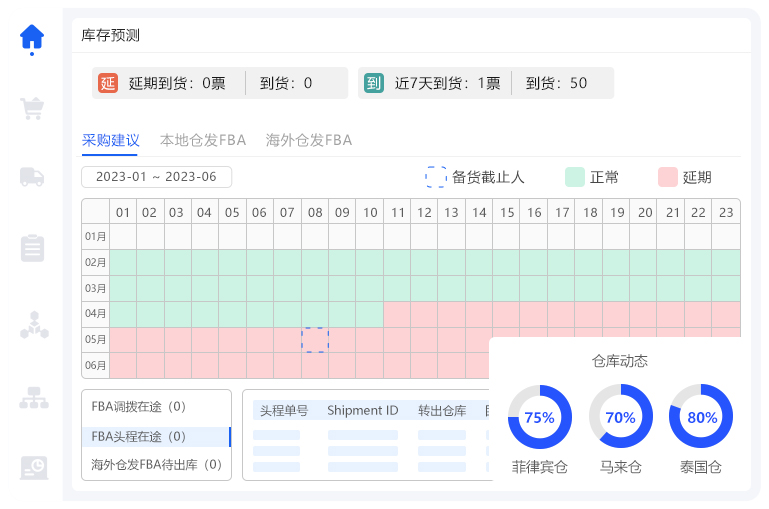Open date range picker 2023-01 ~ 2023-06
Screen dimensions: 769x509
pos(157,177)
